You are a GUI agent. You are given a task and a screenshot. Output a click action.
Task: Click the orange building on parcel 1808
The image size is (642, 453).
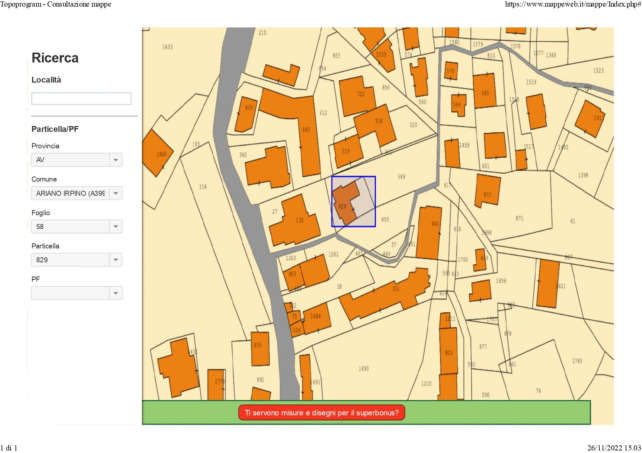[x=158, y=153]
